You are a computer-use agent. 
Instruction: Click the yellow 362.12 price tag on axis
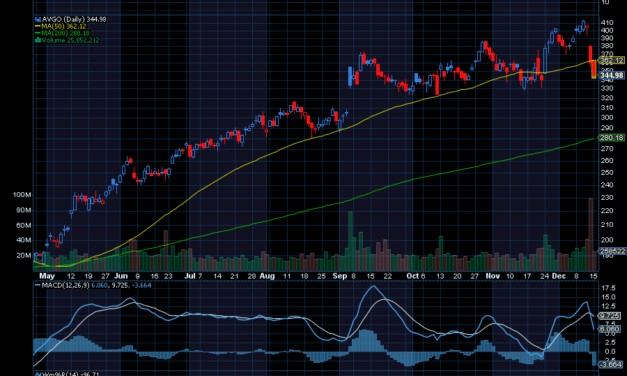(x=611, y=61)
